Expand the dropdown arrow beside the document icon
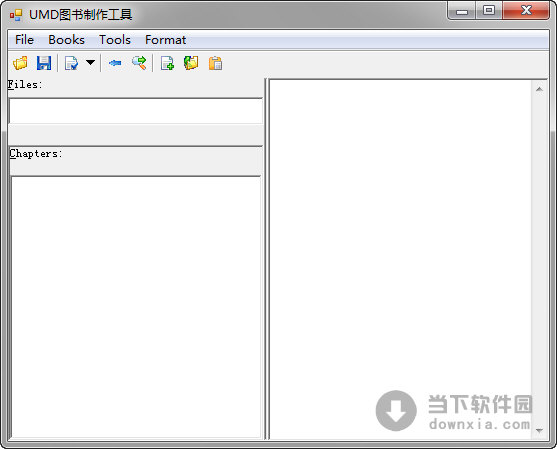Viewport: 557px width, 449px height. click(x=91, y=63)
